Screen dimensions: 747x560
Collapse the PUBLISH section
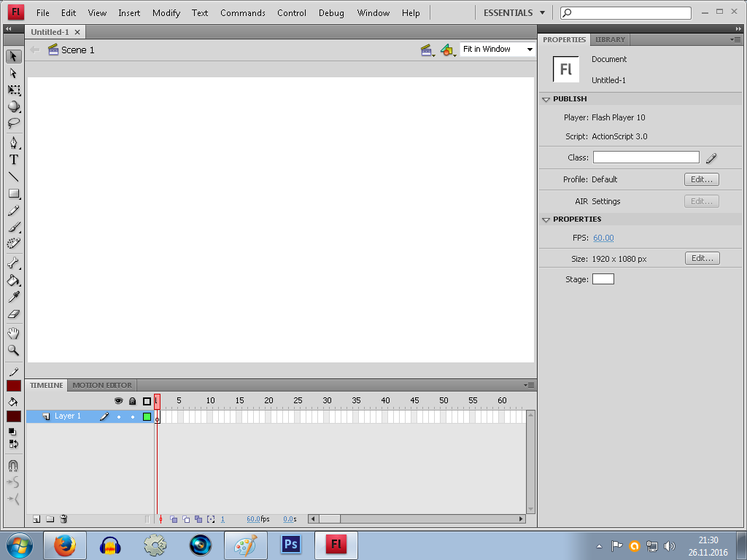[x=546, y=98]
